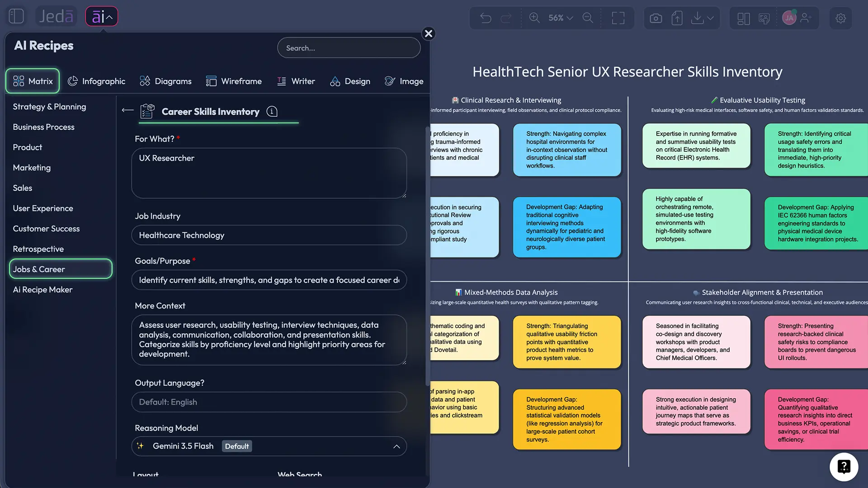The image size is (868, 488).
Task: Click the upload file icon
Action: click(677, 18)
